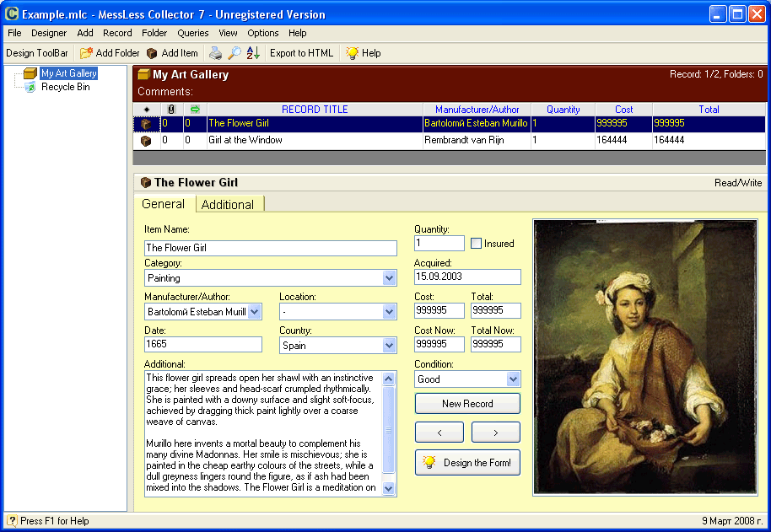
Task: Click the Item Name input field
Action: pyautogui.click(x=271, y=248)
